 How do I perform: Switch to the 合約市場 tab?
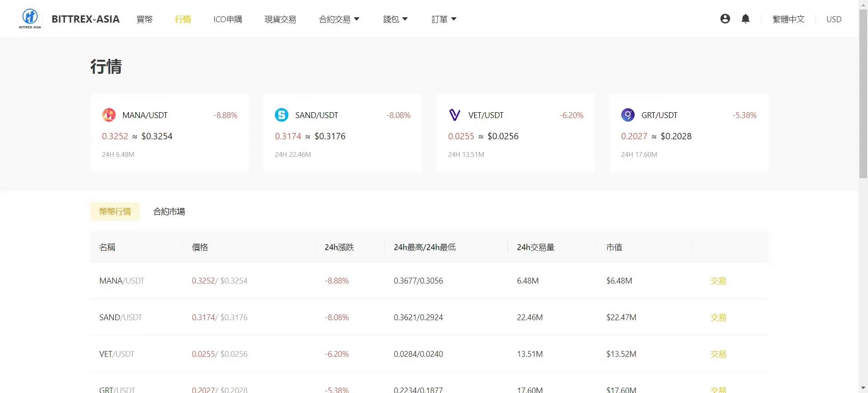pos(169,211)
